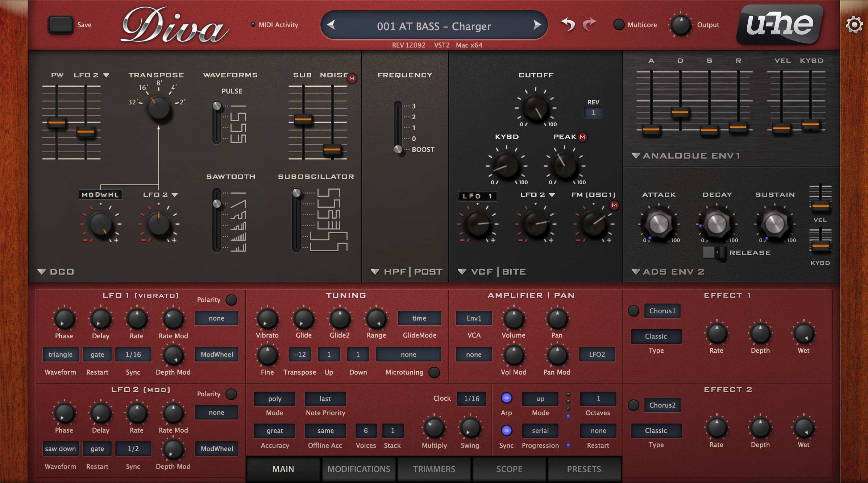The width and height of the screenshot is (868, 483).
Task: Disable the Arp toggle light
Action: [x=506, y=398]
